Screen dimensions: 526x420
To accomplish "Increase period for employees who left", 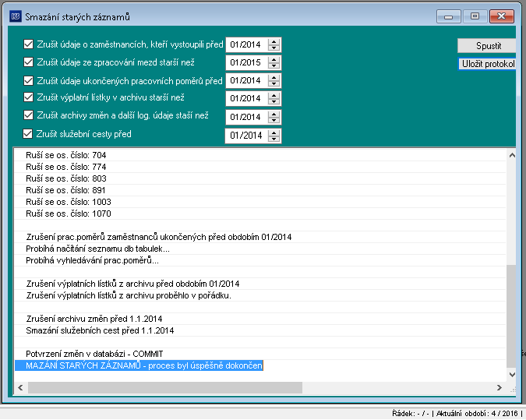I will (274, 41).
